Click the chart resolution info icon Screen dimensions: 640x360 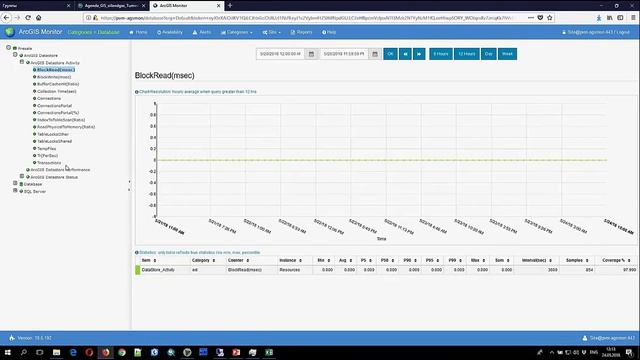pos(137,92)
